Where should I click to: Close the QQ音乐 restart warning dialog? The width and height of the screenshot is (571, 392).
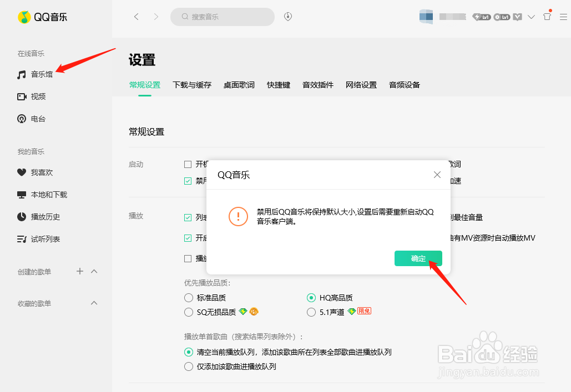click(437, 174)
